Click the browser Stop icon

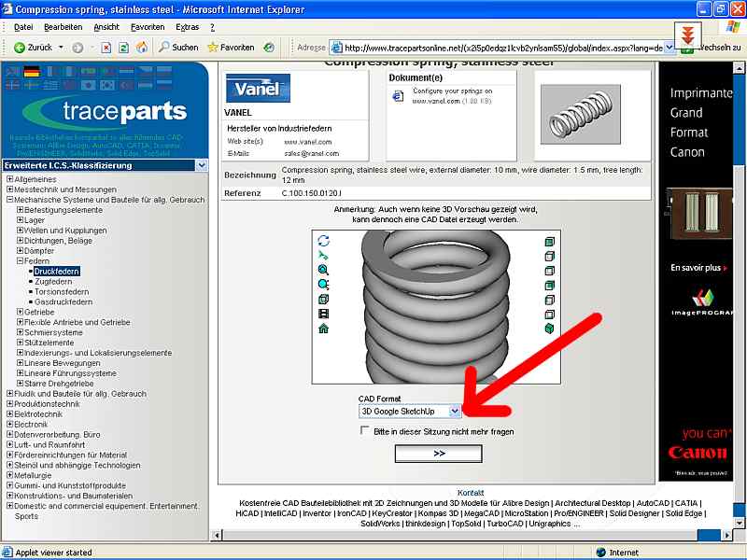pyautogui.click(x=106, y=47)
